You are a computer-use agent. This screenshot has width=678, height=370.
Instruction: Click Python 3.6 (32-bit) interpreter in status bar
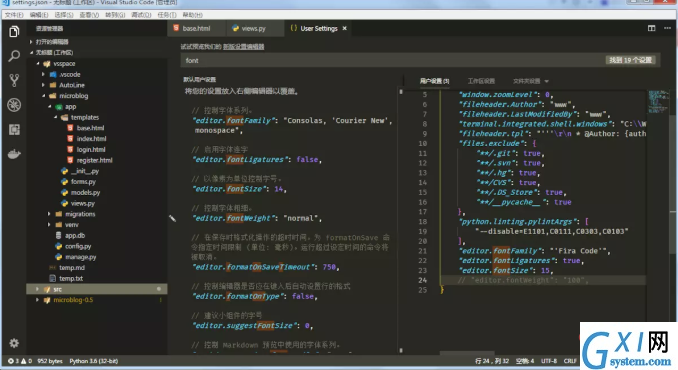pos(93,361)
